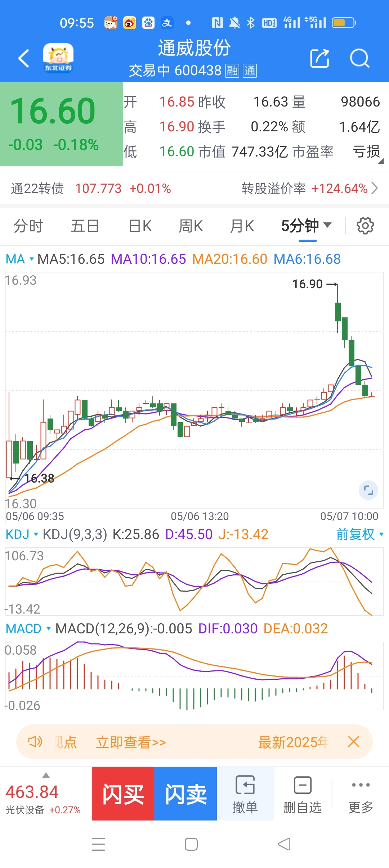389x868 pixels.
Task: Open the 前复权 adjustment dropdown
Action: coord(360,534)
